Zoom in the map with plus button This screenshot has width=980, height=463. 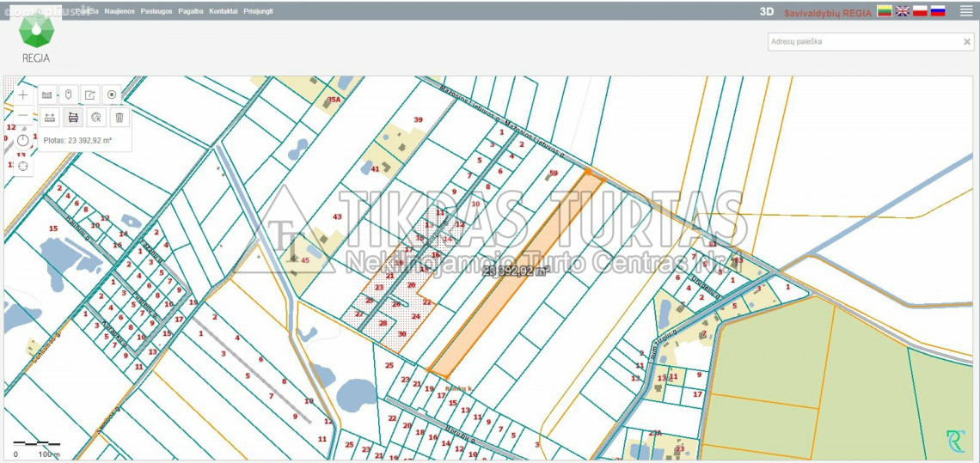click(23, 94)
